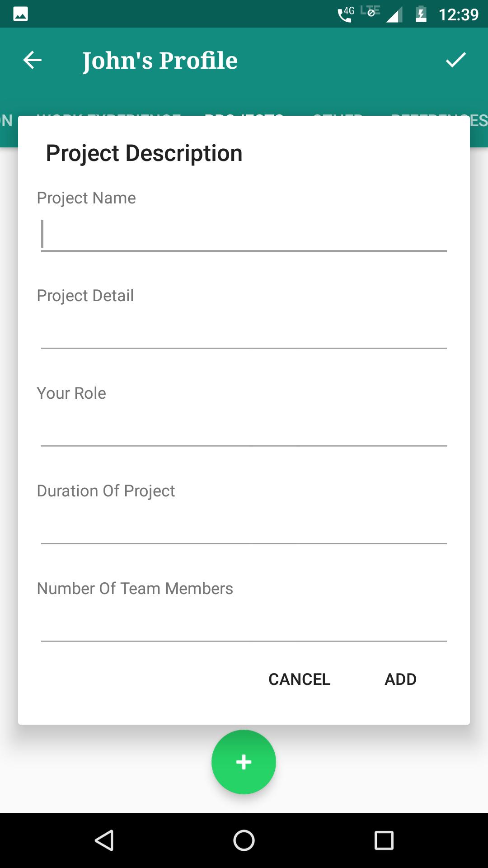This screenshot has height=868, width=488.
Task: Tap the checkmark save icon
Action: coord(455,60)
